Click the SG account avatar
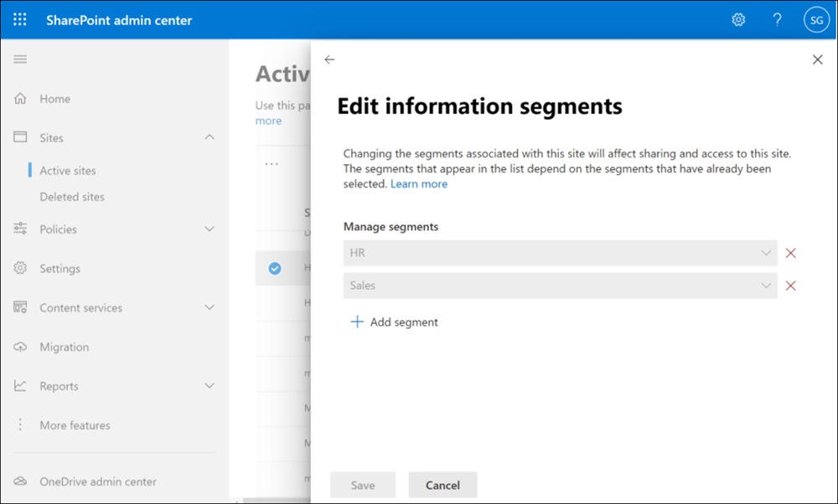Image resolution: width=838 pixels, height=504 pixels. [815, 19]
